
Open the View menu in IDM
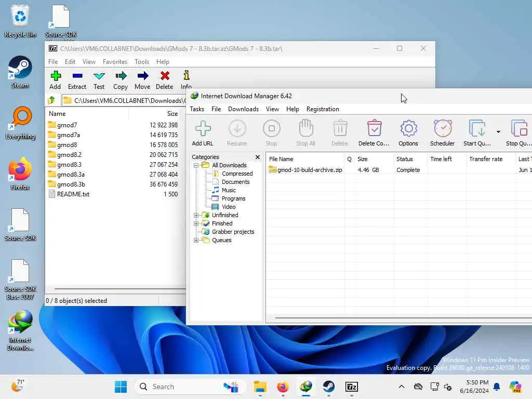coord(272,109)
